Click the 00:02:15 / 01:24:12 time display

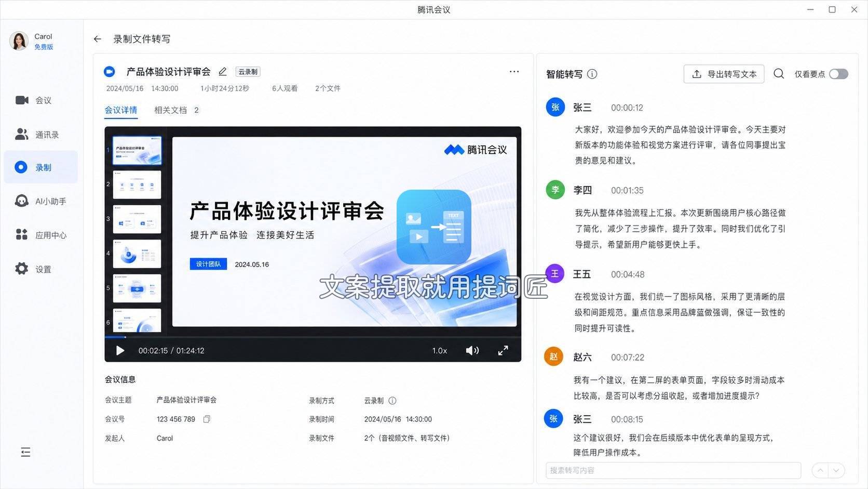(171, 351)
